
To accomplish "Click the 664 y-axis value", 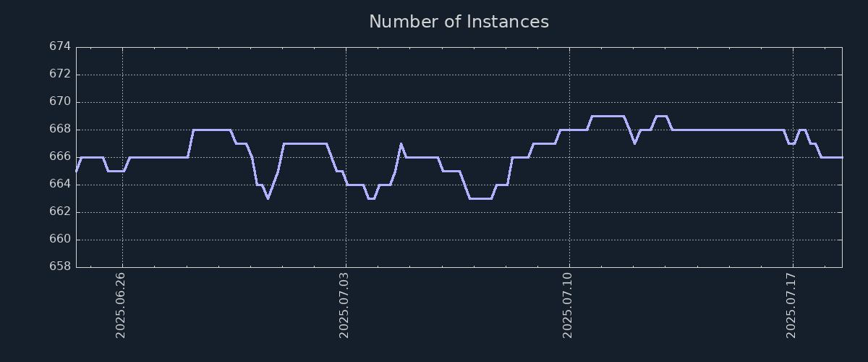I will pyautogui.click(x=60, y=184).
